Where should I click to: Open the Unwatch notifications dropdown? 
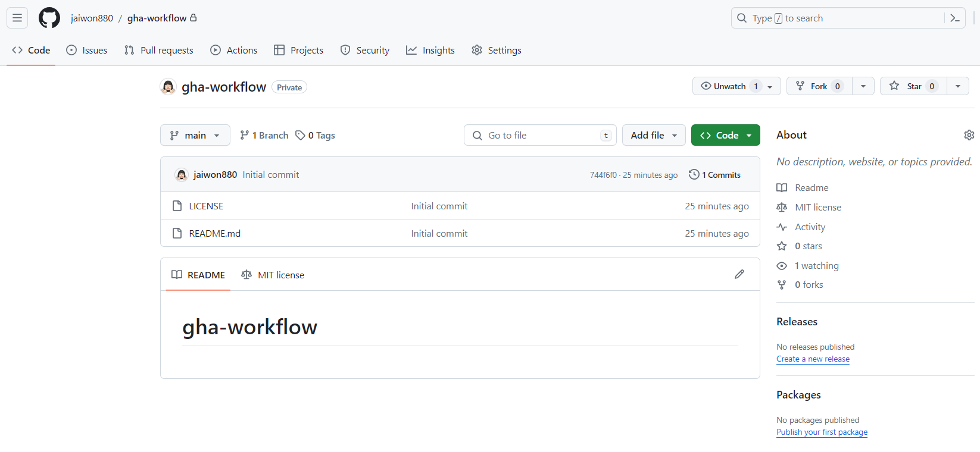tap(736, 86)
